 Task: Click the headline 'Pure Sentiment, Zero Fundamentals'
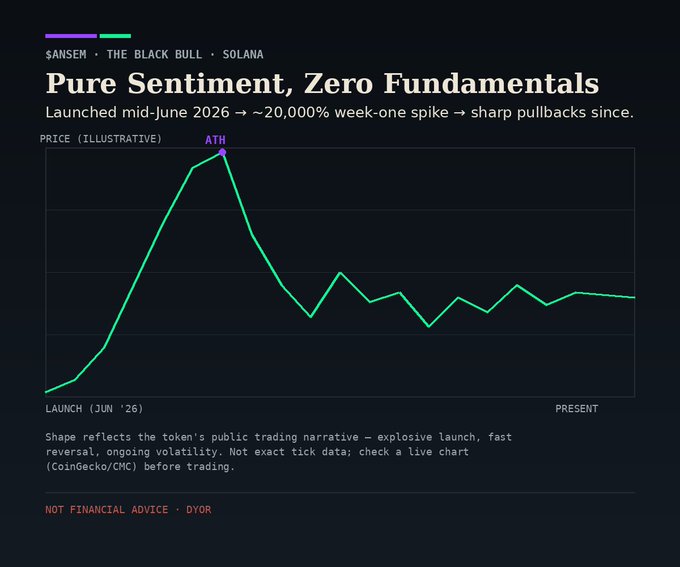(x=322, y=83)
